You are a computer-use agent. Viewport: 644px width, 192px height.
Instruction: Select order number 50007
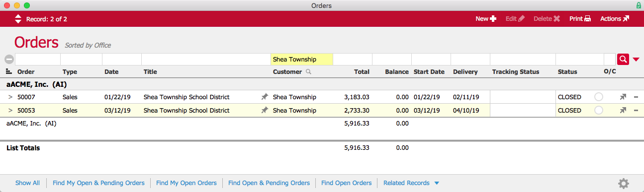pyautogui.click(x=26, y=97)
